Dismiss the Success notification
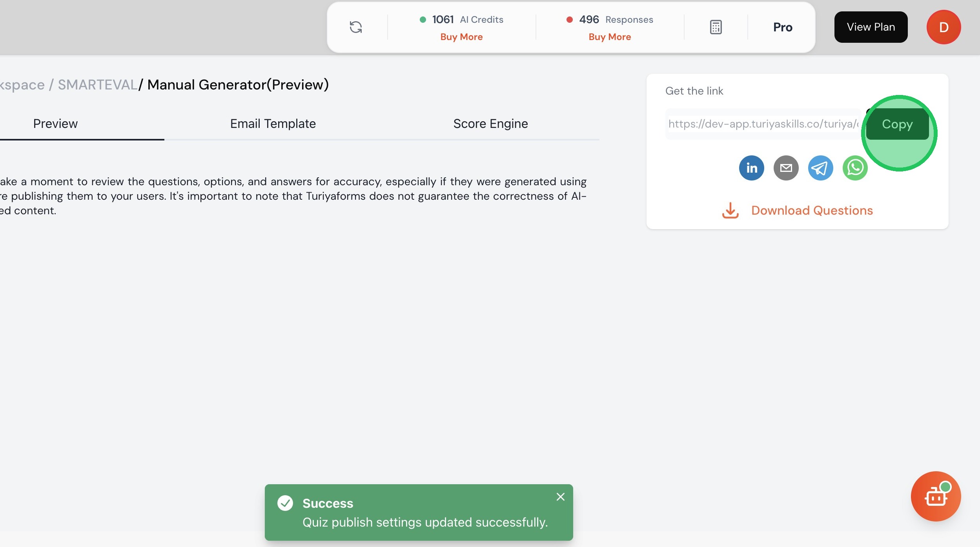 tap(560, 497)
